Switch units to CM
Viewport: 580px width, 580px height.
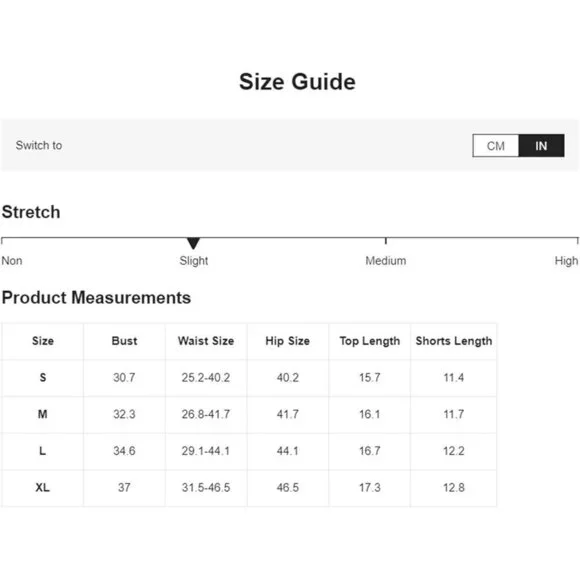click(495, 146)
